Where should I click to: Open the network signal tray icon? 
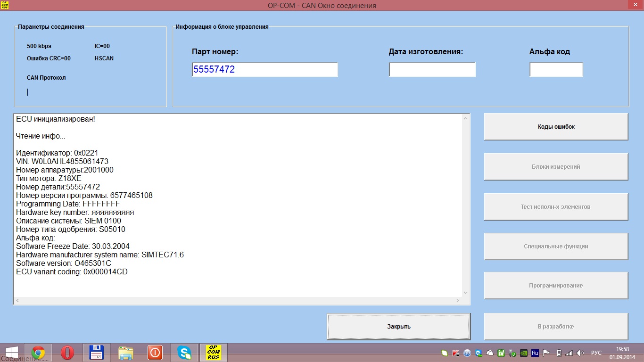tap(569, 353)
